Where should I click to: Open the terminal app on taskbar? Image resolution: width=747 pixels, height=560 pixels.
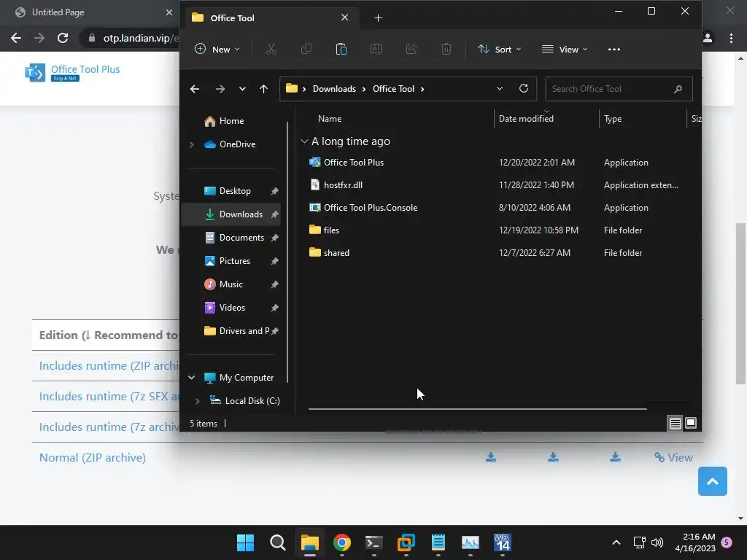[x=373, y=542]
